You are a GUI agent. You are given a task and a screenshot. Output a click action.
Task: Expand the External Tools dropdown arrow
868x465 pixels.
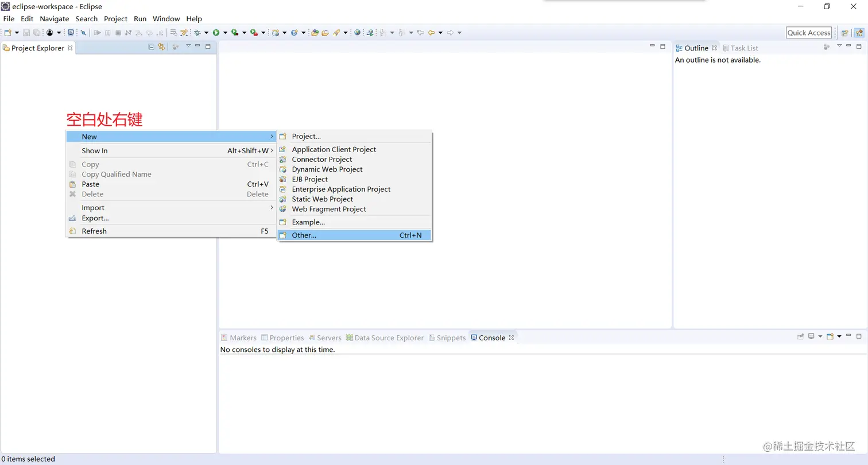click(x=263, y=33)
